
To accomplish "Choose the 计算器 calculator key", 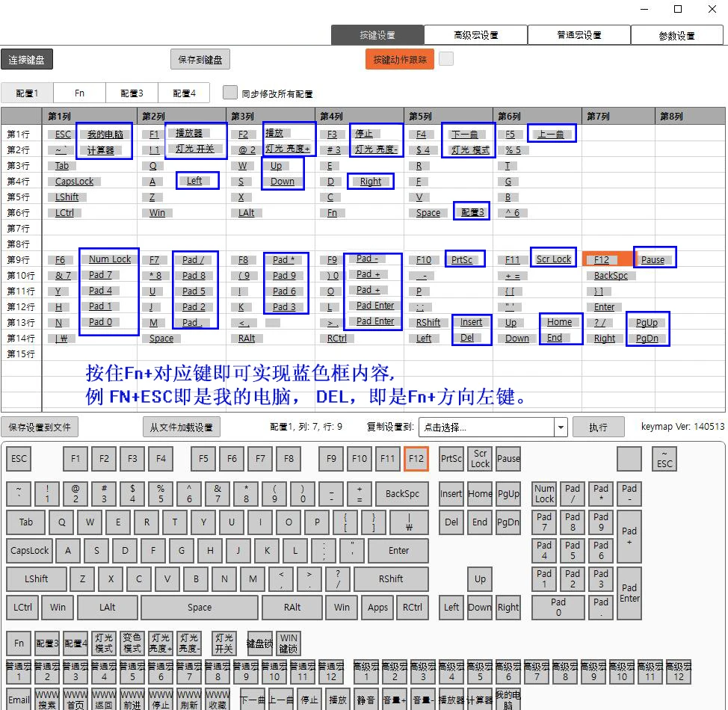I will [x=479, y=700].
